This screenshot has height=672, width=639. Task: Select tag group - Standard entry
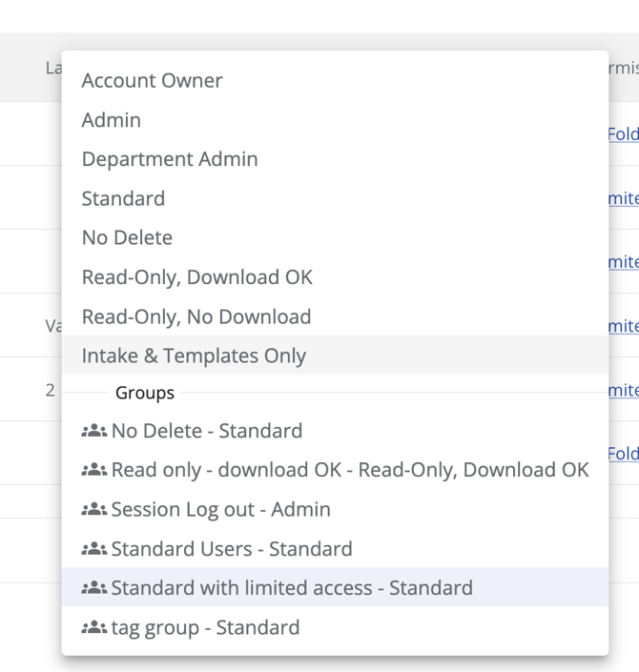205,627
